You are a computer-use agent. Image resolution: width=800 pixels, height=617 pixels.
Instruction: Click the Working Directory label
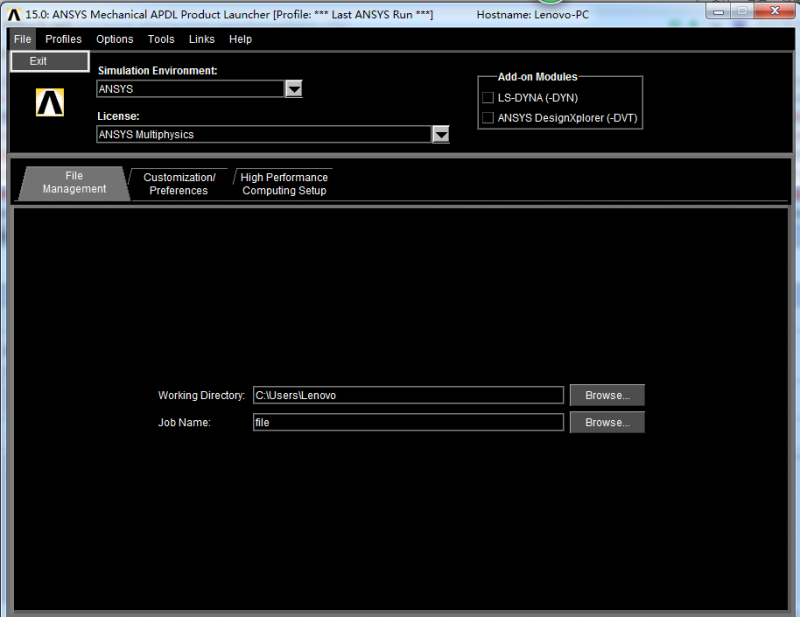[x=202, y=396]
